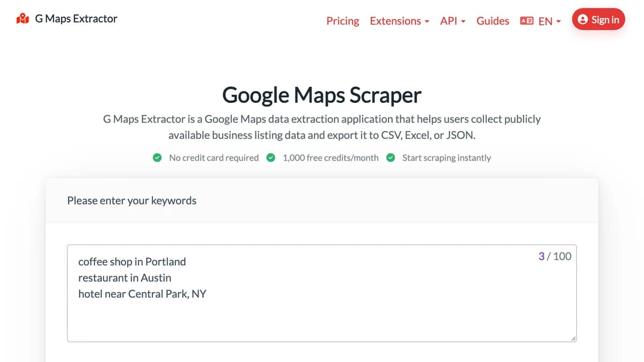Screen dimensions: 644x362
Task: Click the 'restaurant in Austin' line
Action: pos(125,278)
